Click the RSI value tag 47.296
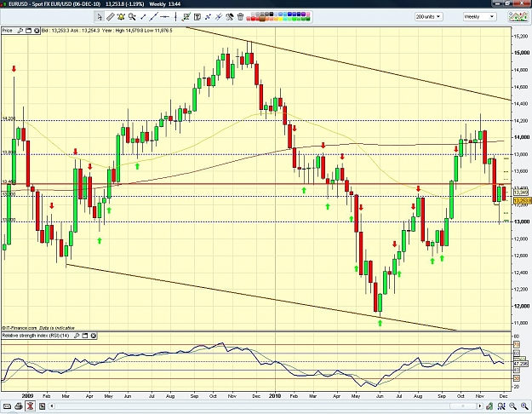 pos(520,363)
